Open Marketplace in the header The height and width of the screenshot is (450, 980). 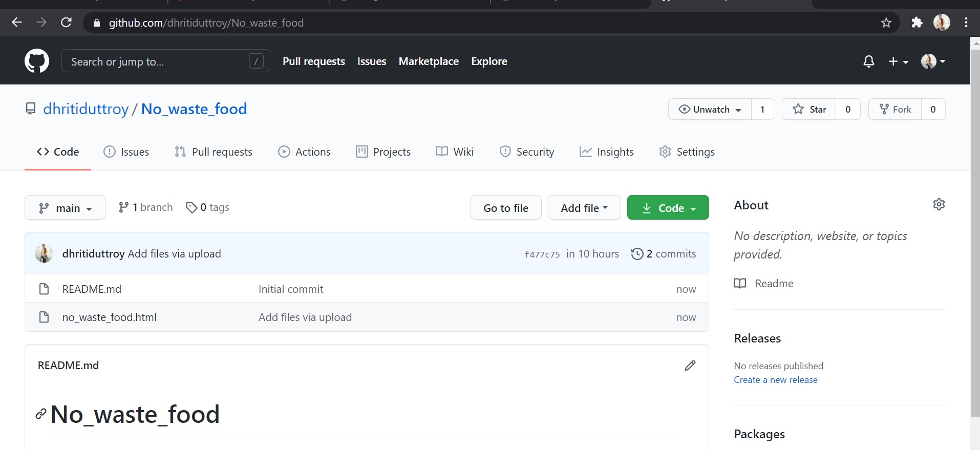coord(429,61)
